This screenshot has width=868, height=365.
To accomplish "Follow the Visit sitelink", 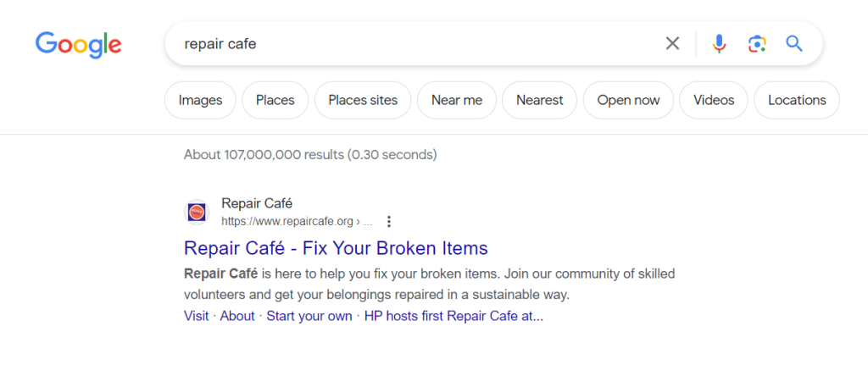I will coord(196,317).
